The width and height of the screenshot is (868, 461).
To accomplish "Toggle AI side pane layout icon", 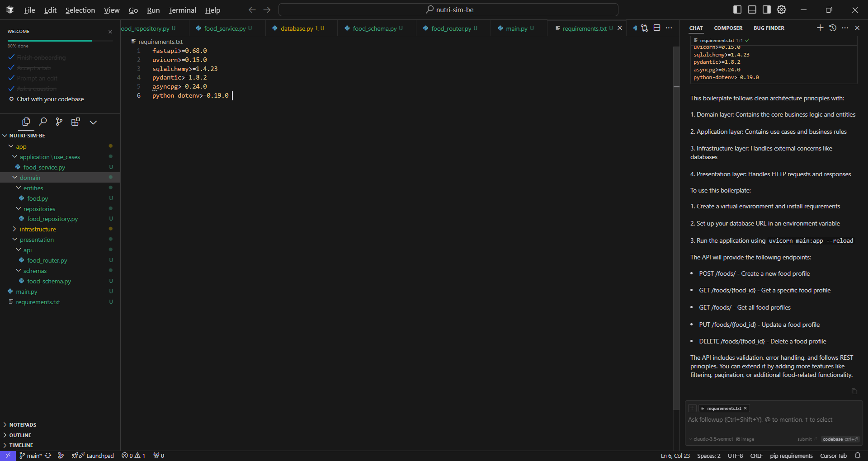I will coord(767,9).
